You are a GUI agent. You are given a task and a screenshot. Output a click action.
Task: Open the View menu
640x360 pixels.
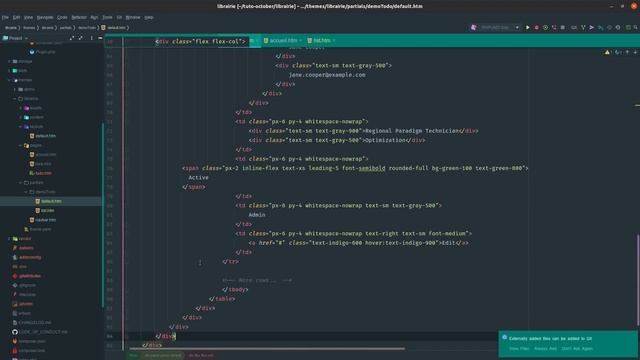pos(28,17)
